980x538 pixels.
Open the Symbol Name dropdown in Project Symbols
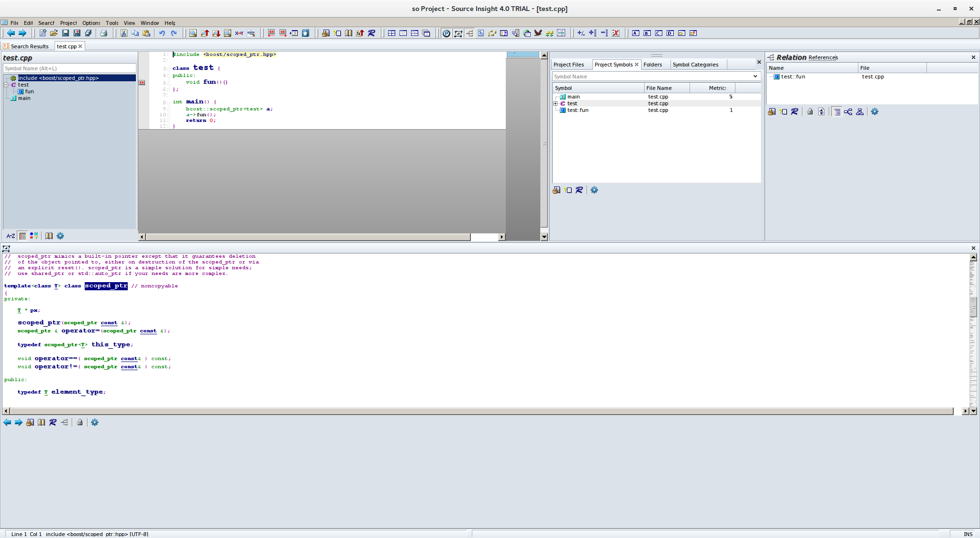click(x=755, y=77)
